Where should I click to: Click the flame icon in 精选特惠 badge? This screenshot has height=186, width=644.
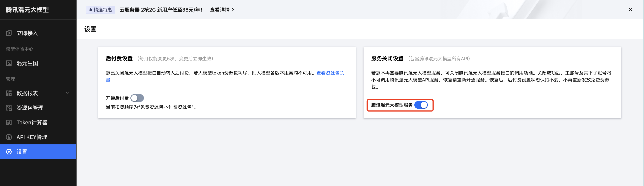pyautogui.click(x=90, y=10)
